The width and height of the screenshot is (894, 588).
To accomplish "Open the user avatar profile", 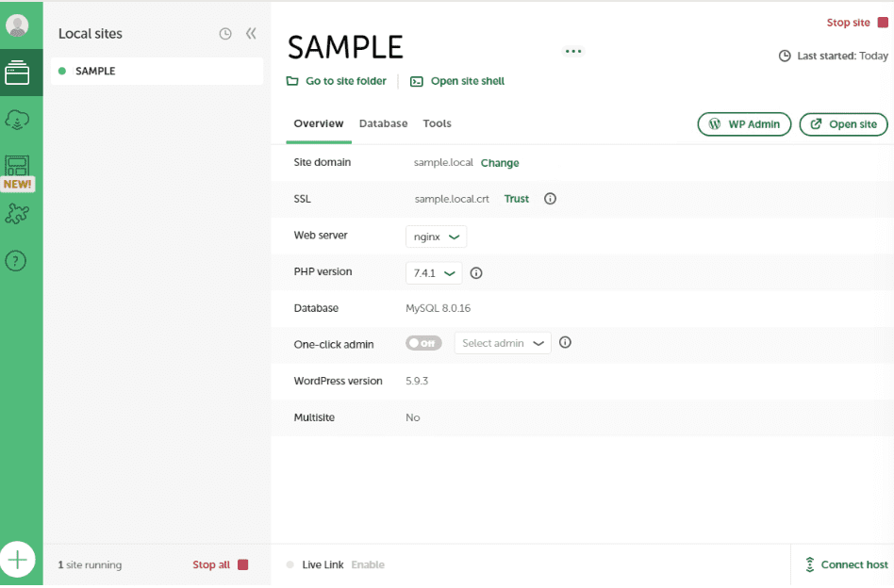I will pos(17,25).
